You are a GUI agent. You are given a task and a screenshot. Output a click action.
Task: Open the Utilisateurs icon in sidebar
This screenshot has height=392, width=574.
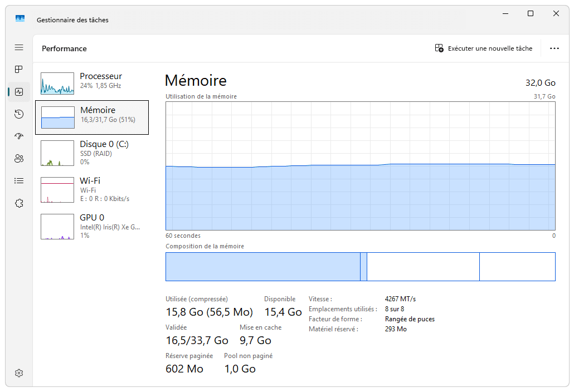point(19,159)
